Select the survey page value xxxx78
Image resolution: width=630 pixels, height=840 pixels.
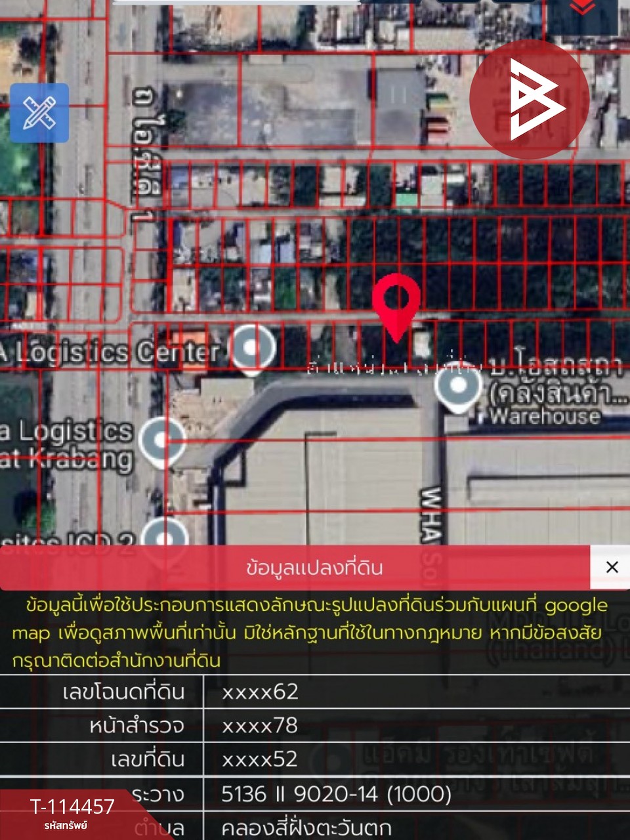point(260,726)
